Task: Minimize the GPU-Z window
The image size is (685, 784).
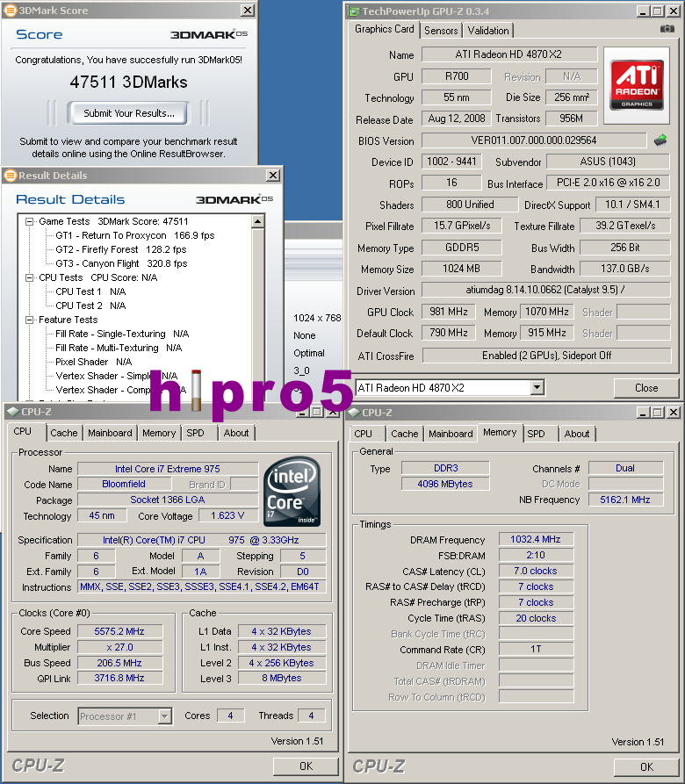Action: (x=644, y=11)
